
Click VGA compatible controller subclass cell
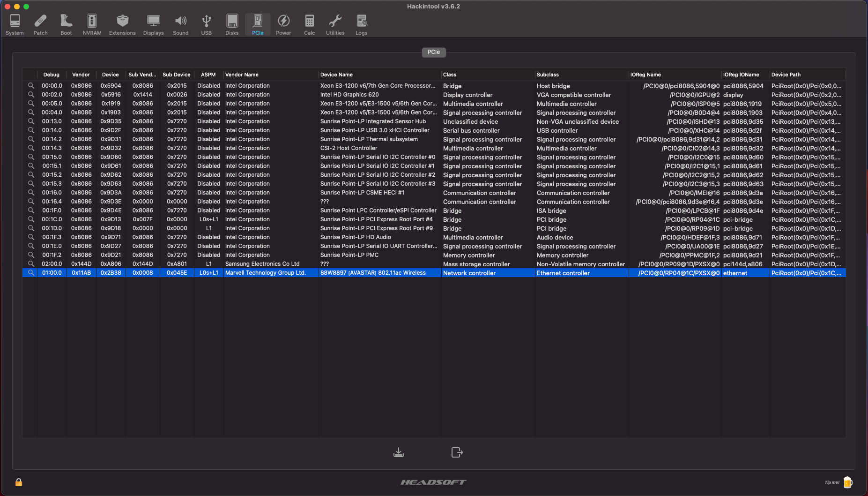click(x=574, y=95)
